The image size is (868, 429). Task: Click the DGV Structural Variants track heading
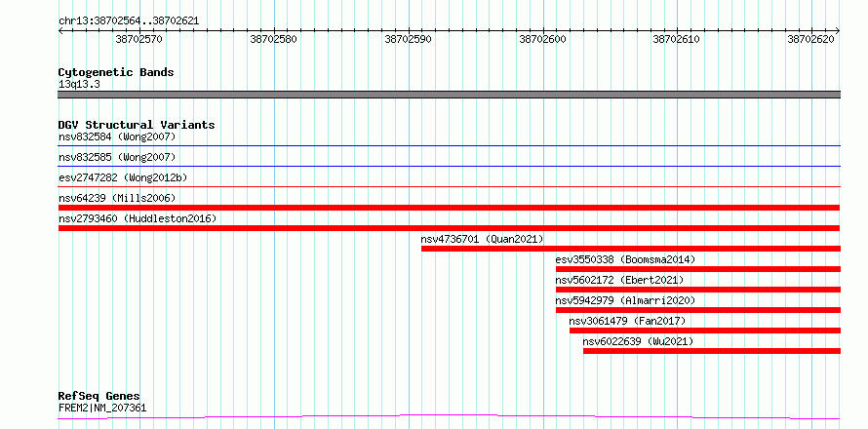click(x=137, y=125)
